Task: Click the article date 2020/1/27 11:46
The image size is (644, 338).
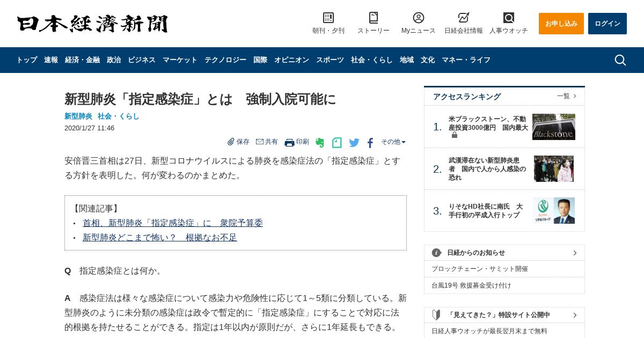Action: click(89, 128)
